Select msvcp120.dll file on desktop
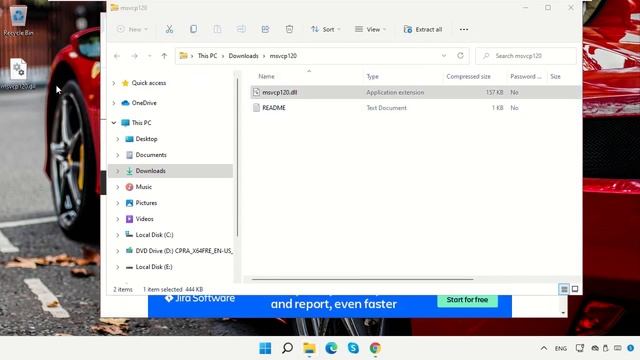Image resolution: width=640 pixels, height=360 pixels. pyautogui.click(x=18, y=73)
